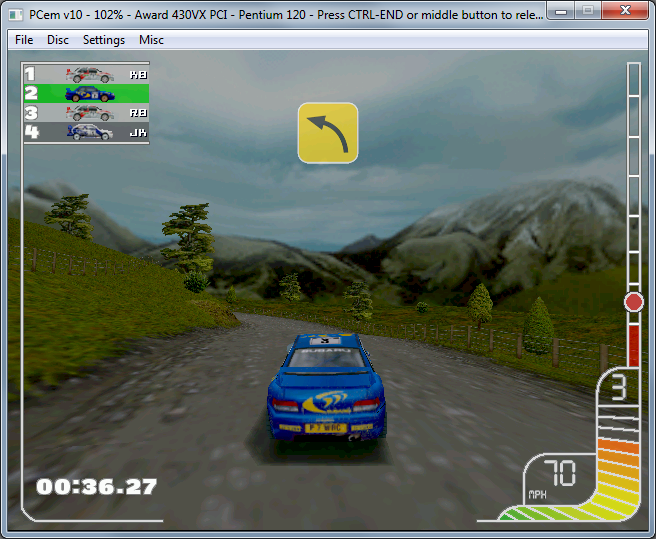Open the File menu
656x539 pixels.
tap(24, 40)
